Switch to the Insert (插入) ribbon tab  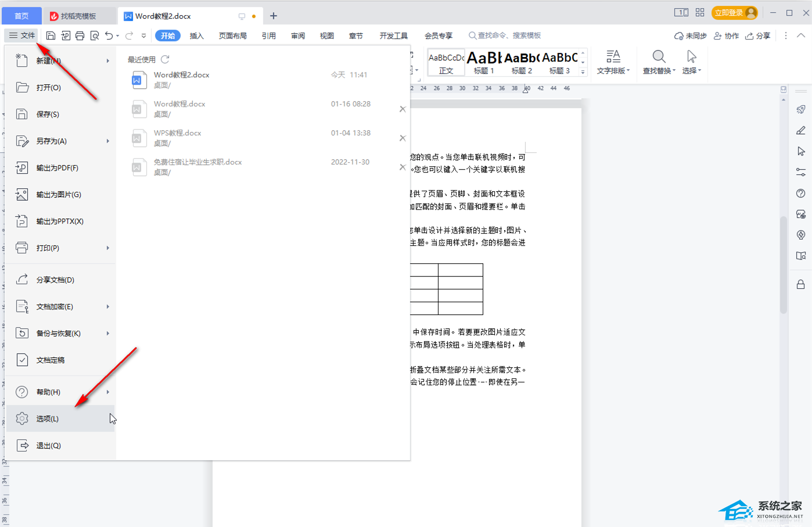[197, 35]
